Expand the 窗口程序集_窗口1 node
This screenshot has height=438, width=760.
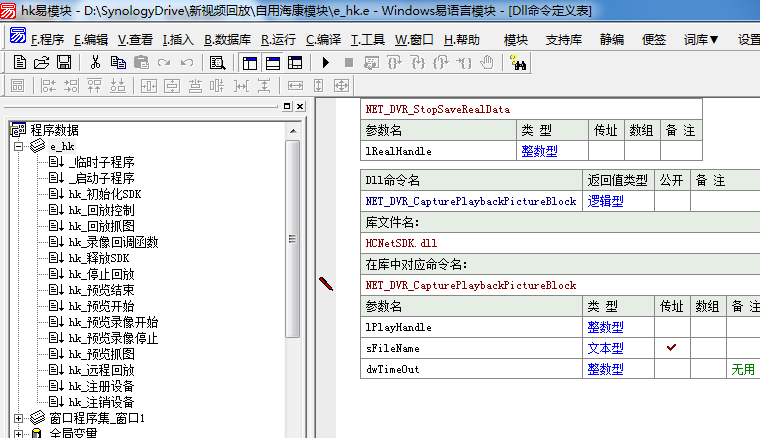click(19, 418)
